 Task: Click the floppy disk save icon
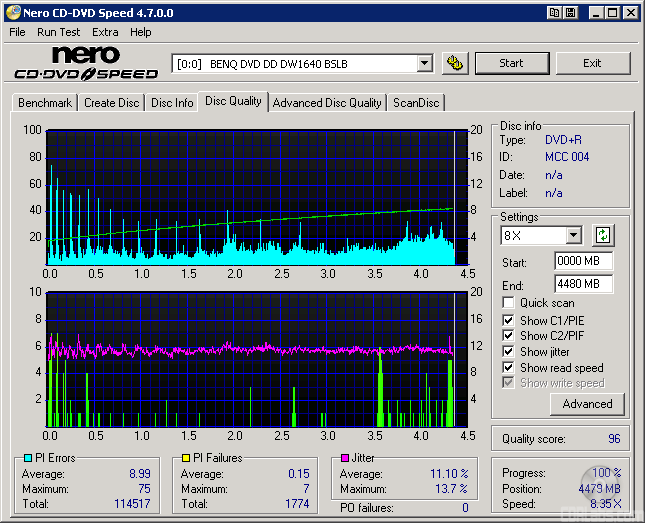(570, 13)
